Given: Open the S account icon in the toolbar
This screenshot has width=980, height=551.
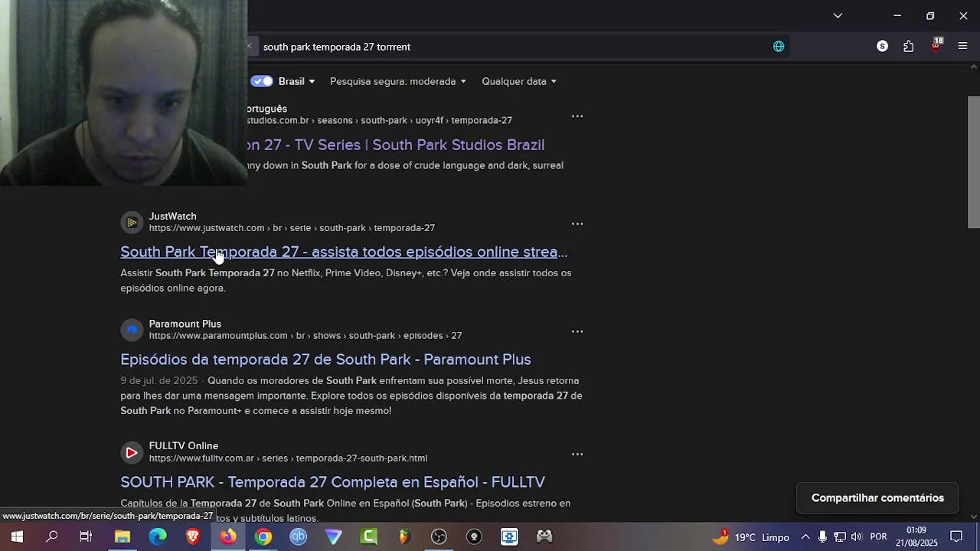Looking at the screenshot, I should click(x=882, y=47).
